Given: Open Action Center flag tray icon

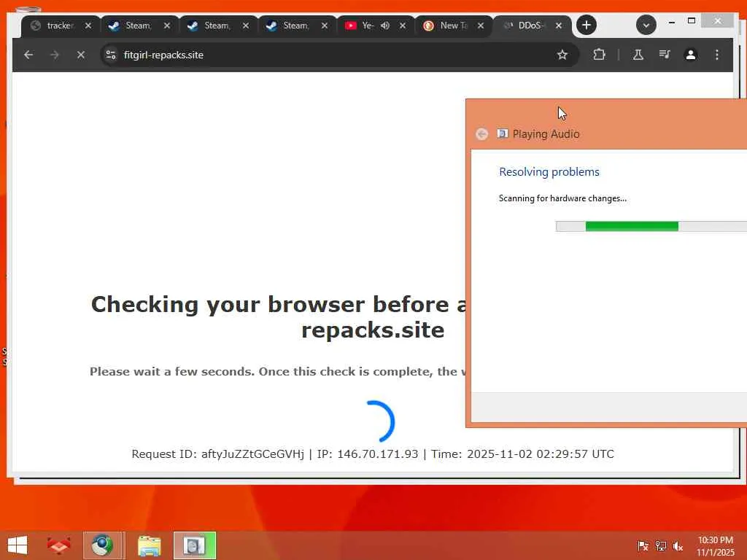Looking at the screenshot, I should (643, 545).
